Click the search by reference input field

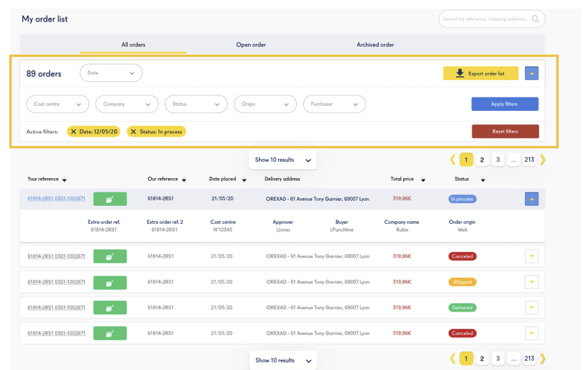click(x=485, y=19)
